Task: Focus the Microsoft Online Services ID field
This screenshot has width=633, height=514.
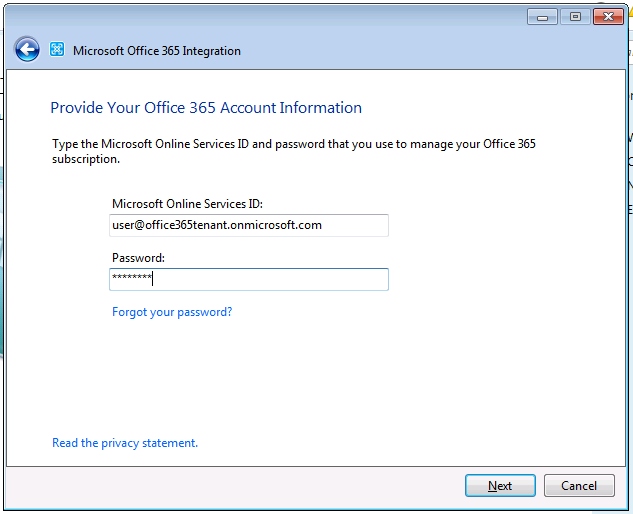Action: (249, 225)
